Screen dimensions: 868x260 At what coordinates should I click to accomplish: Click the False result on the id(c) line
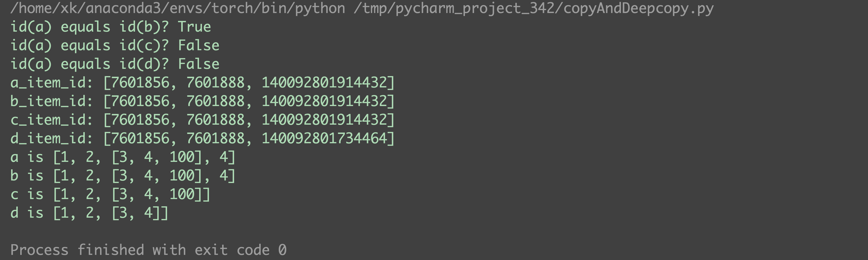[198, 46]
